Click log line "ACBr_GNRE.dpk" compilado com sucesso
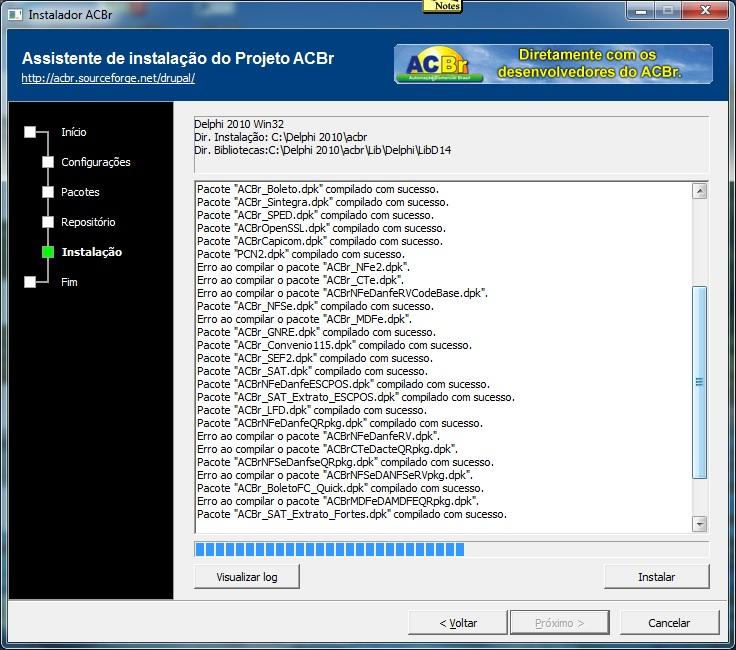This screenshot has width=736, height=650. pyautogui.click(x=316, y=332)
